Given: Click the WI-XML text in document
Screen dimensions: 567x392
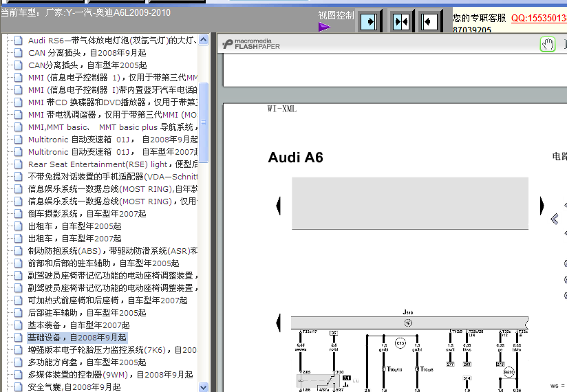Looking at the screenshot, I should [282, 109].
